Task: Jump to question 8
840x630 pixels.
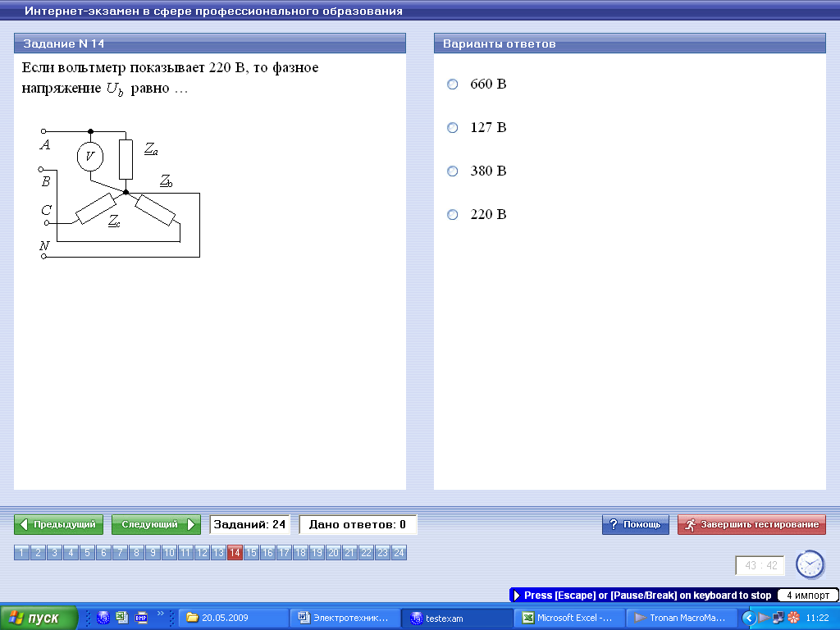Action: click(x=137, y=552)
